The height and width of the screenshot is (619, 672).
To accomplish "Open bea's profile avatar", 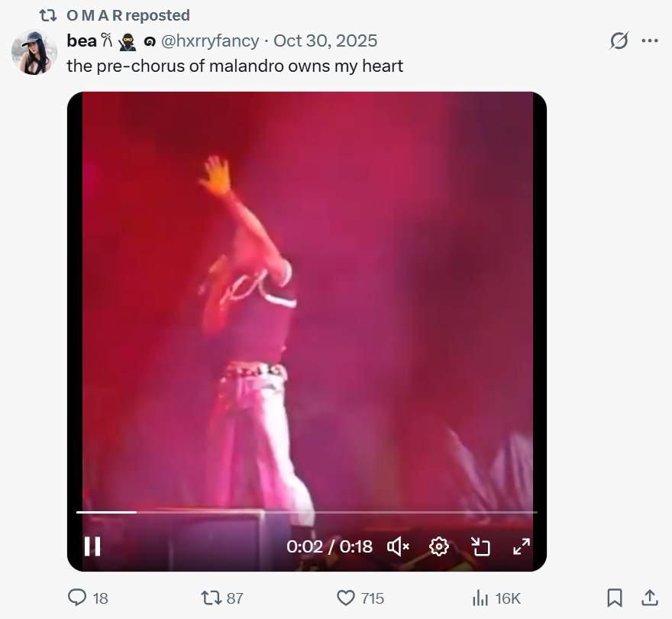I will click(34, 52).
